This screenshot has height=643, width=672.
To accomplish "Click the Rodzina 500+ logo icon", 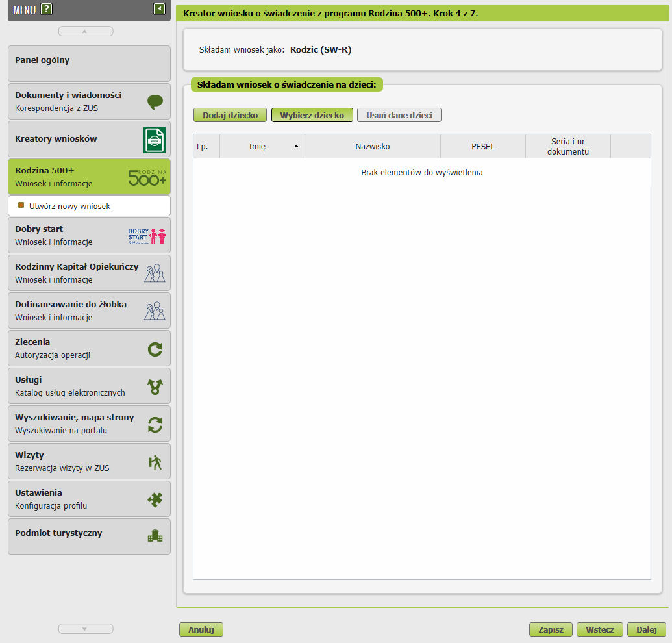I will tap(147, 177).
